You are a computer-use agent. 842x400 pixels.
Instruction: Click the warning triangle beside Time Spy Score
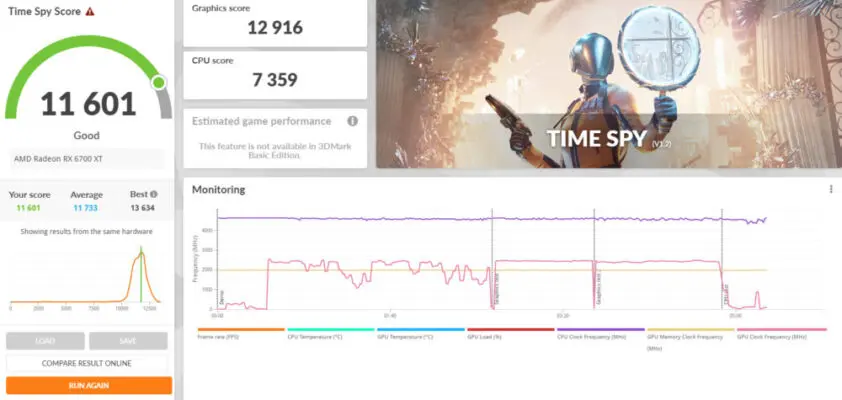90,11
